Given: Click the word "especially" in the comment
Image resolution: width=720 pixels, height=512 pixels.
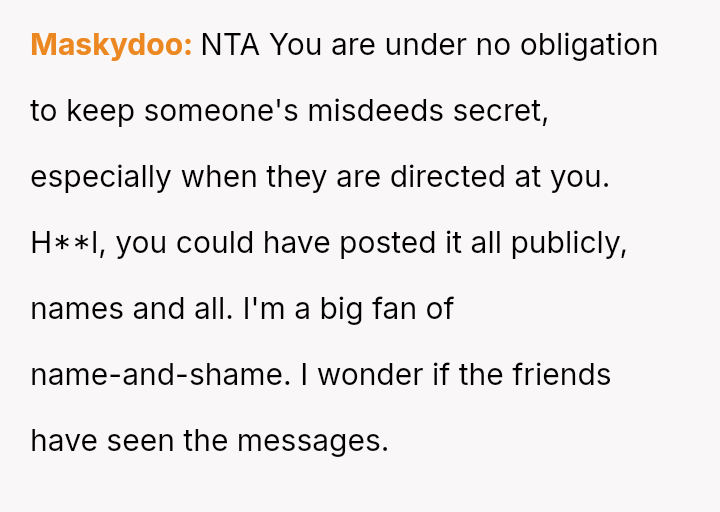Looking at the screenshot, I should [101, 177].
